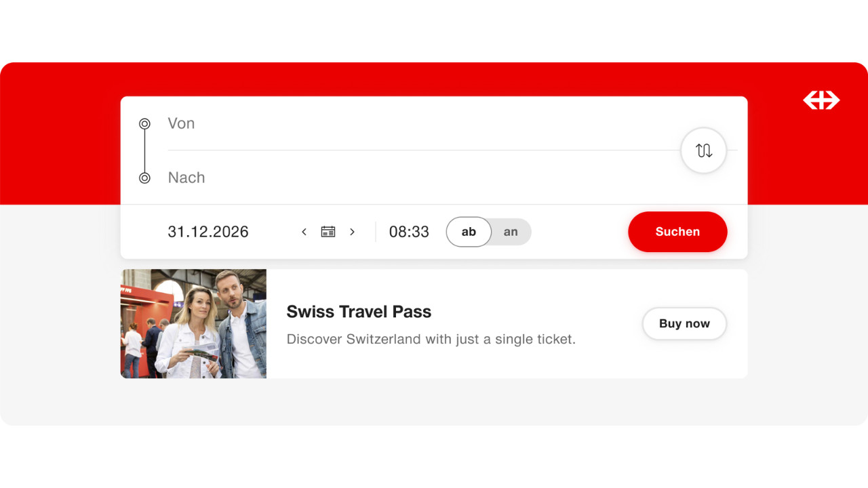The width and height of the screenshot is (868, 488).
Task: Click the 'Discover Switzerland' description text
Action: point(431,339)
